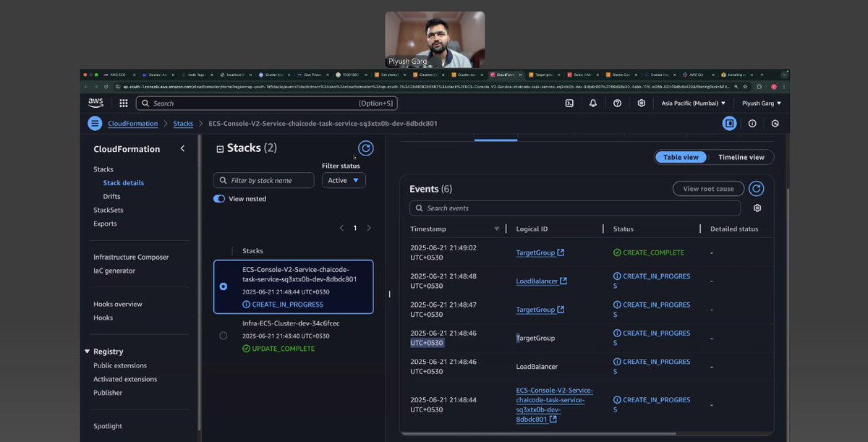Screen dimensions: 868x442
Task: Click the CREATE_COMPLETE status text
Action: coord(653,252)
